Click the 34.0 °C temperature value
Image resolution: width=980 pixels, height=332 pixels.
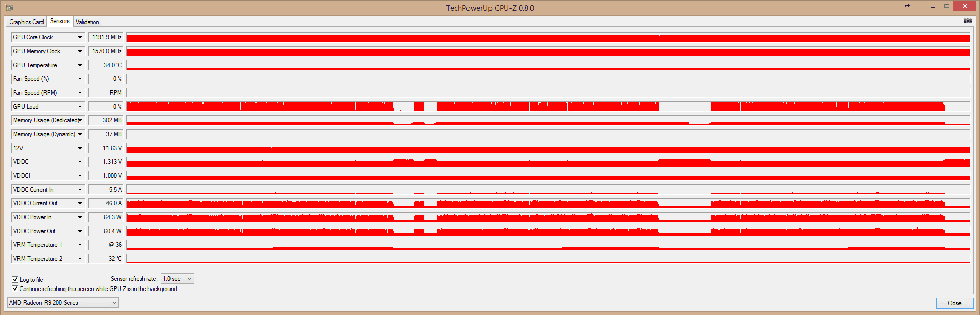pyautogui.click(x=105, y=65)
